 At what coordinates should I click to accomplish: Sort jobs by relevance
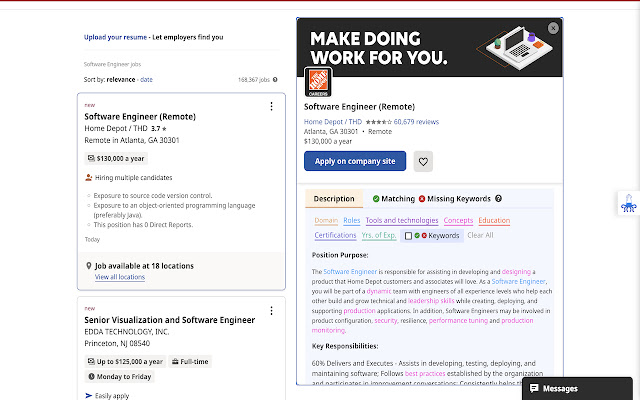[x=121, y=80]
